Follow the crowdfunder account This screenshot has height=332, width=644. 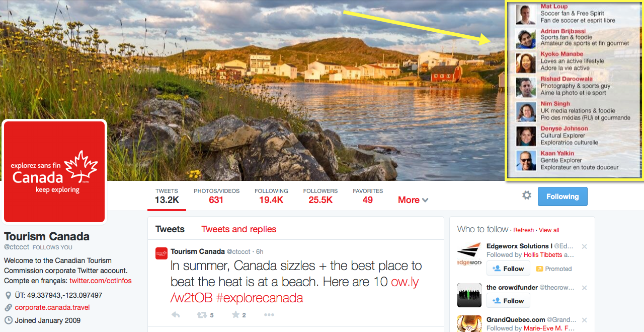point(508,301)
